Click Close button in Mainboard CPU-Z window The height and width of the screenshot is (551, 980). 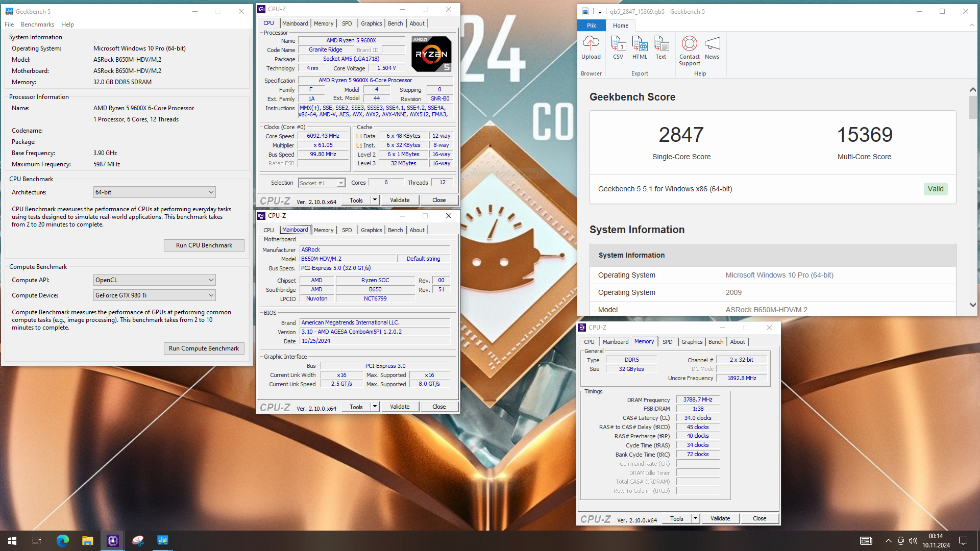[x=439, y=407]
